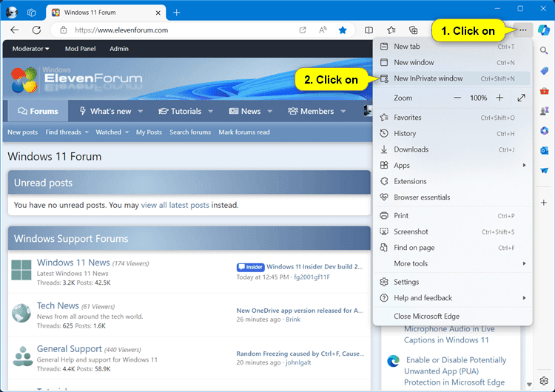Open the sidebar Shopping tag icon

click(x=544, y=71)
